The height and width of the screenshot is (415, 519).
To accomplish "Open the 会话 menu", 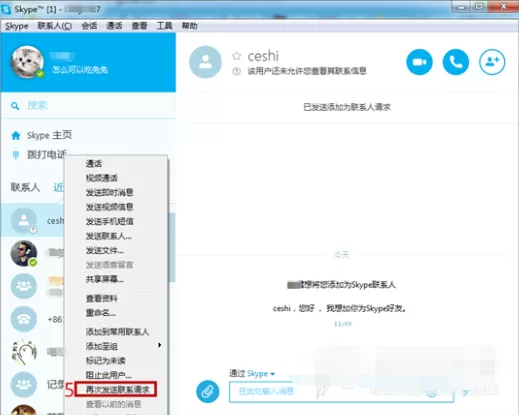I will point(89,26).
